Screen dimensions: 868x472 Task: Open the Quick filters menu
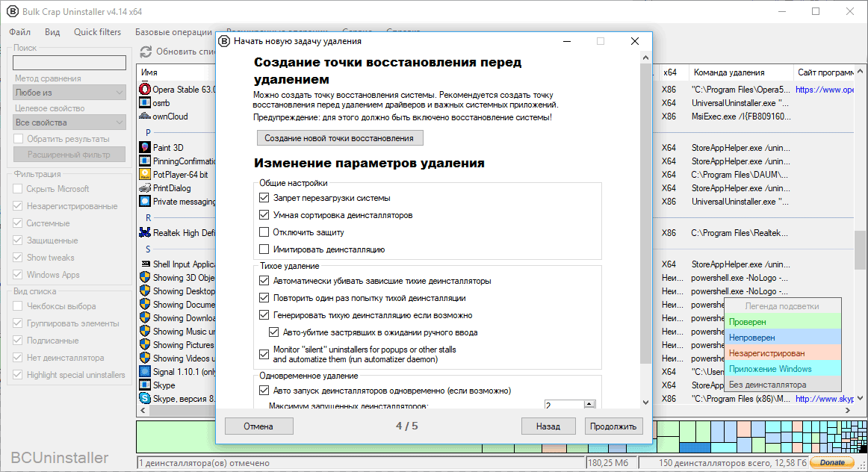pos(97,32)
